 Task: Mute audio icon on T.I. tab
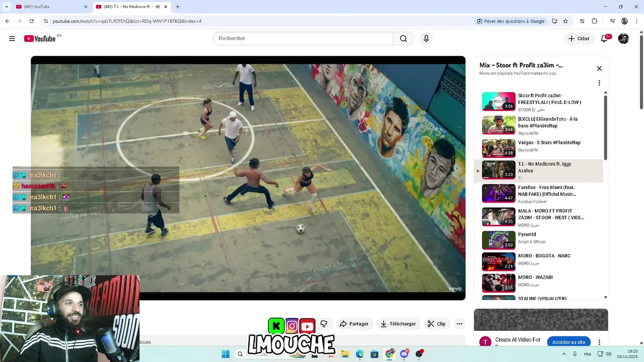point(157,7)
